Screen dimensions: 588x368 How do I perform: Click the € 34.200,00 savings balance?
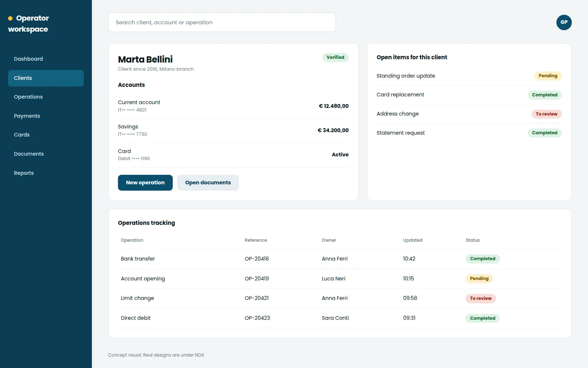[x=333, y=130]
